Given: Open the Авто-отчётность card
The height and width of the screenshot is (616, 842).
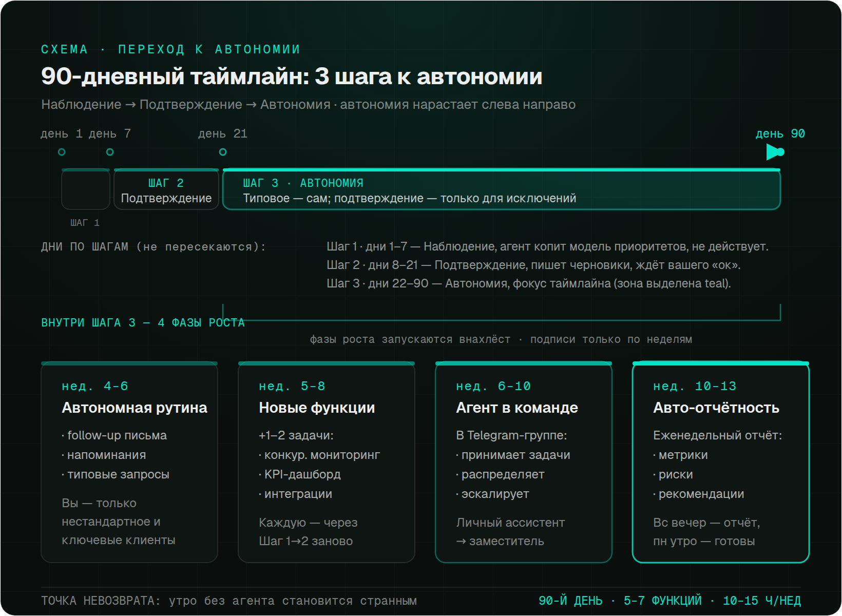Looking at the screenshot, I should 721,462.
